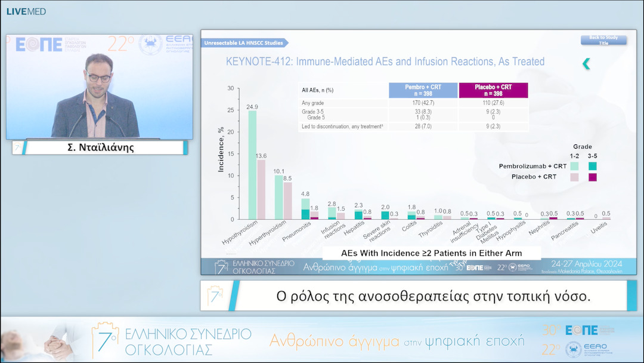
Task: Select the Unresectable LA HNSCC Studies tab
Action: tap(244, 43)
